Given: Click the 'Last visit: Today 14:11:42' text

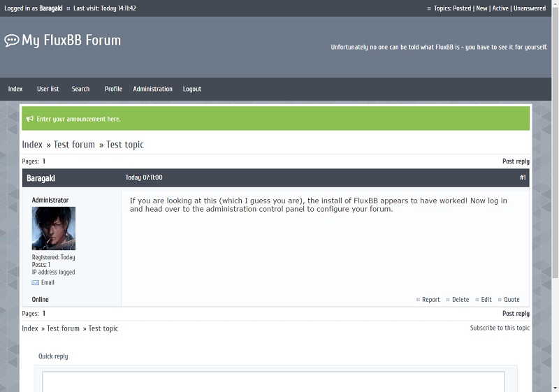Looking at the screenshot, I should click(x=104, y=8).
